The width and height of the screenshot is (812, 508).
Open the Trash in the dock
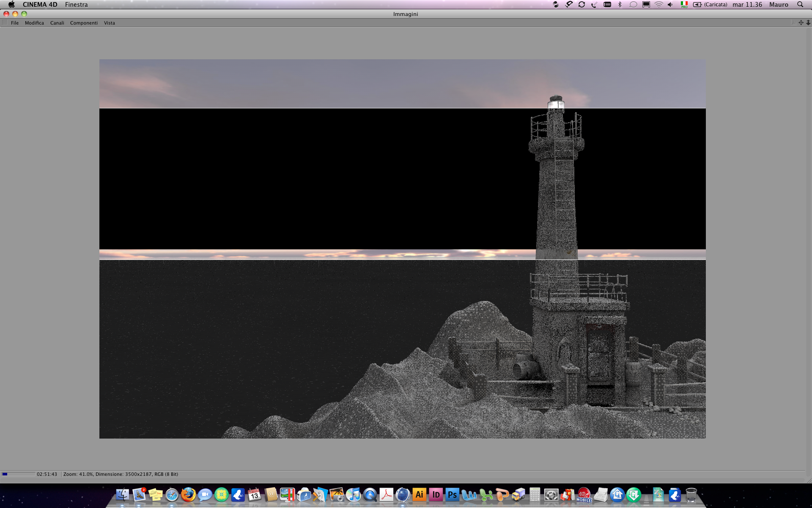(691, 494)
